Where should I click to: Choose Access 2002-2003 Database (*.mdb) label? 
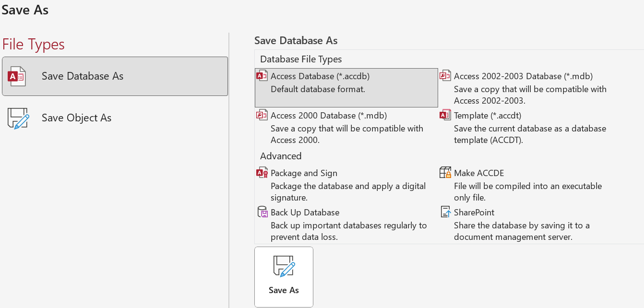(524, 76)
